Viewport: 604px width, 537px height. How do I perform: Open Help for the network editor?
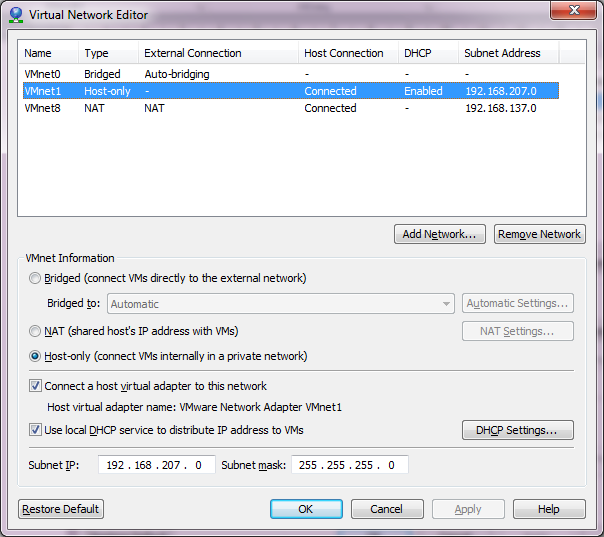pos(549,509)
